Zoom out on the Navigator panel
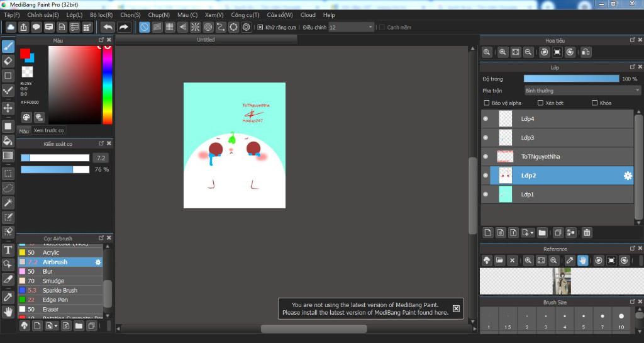This screenshot has width=644, height=343. (528, 52)
